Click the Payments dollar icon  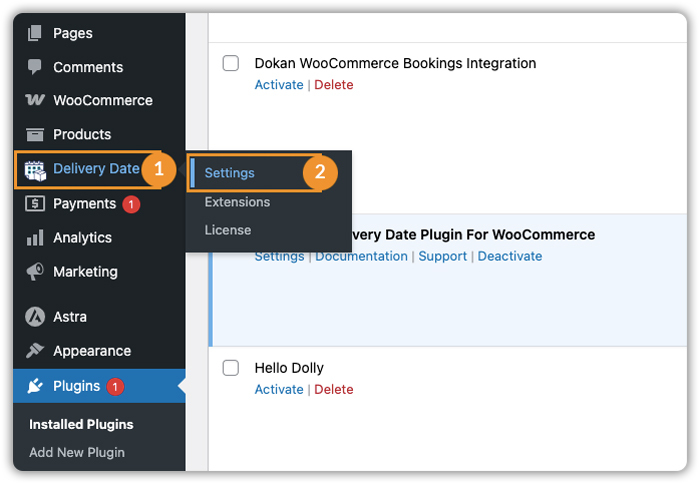tap(35, 204)
